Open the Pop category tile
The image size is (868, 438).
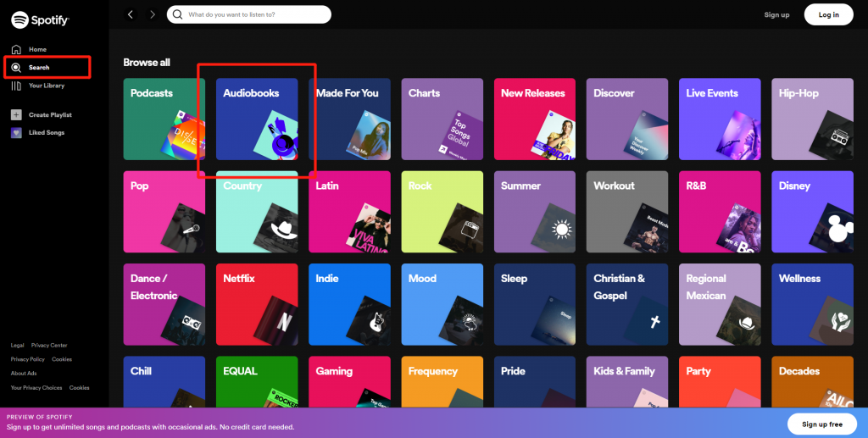click(x=164, y=212)
